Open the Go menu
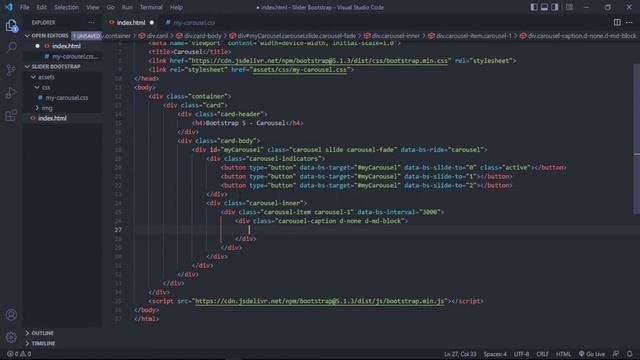Image resolution: width=640 pixels, height=360 pixels. pyautogui.click(x=110, y=7)
